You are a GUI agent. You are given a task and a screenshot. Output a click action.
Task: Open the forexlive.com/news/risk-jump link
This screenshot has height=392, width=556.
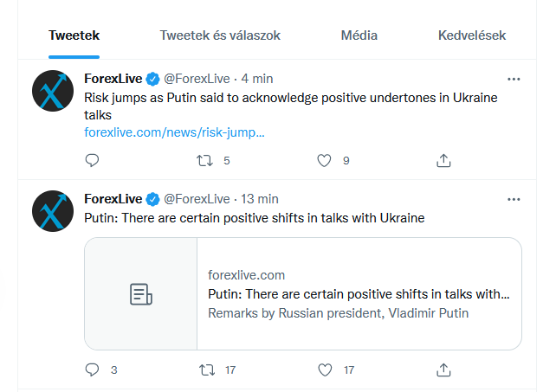[174, 132]
